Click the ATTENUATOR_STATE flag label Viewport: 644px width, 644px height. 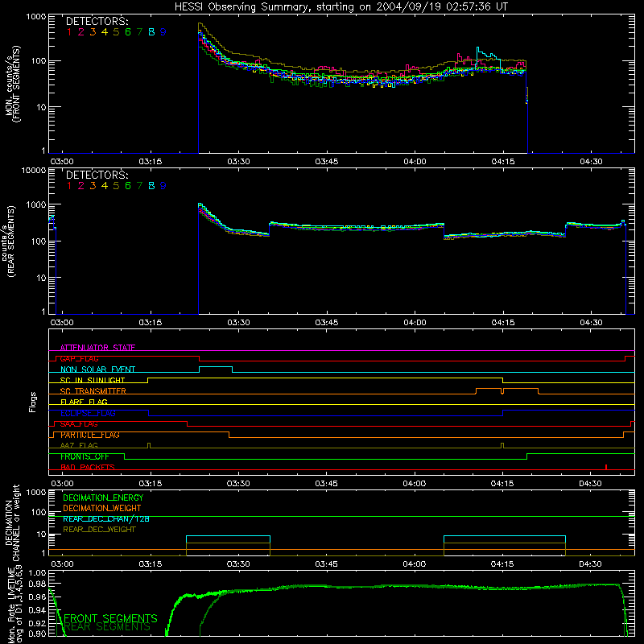pyautogui.click(x=97, y=348)
